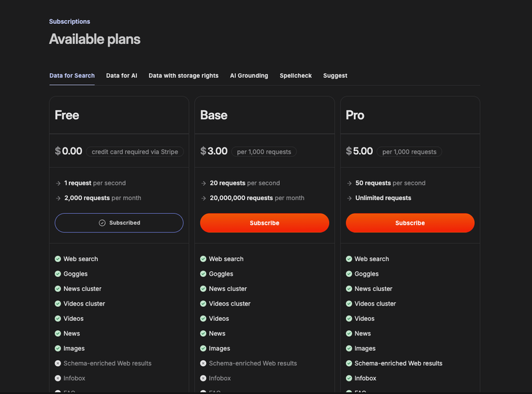The height and width of the screenshot is (394, 532).
Task: Click the Subscriptions breadcrumb link
Action: pos(69,21)
